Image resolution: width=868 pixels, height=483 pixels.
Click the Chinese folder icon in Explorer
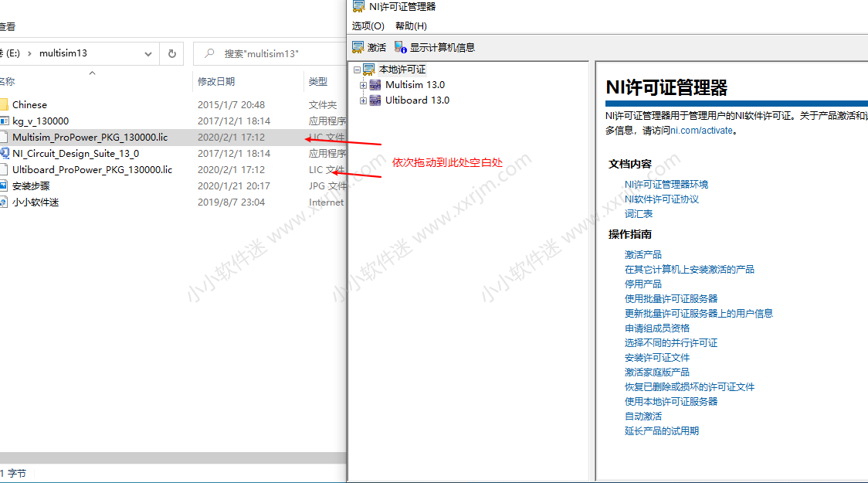(4, 104)
